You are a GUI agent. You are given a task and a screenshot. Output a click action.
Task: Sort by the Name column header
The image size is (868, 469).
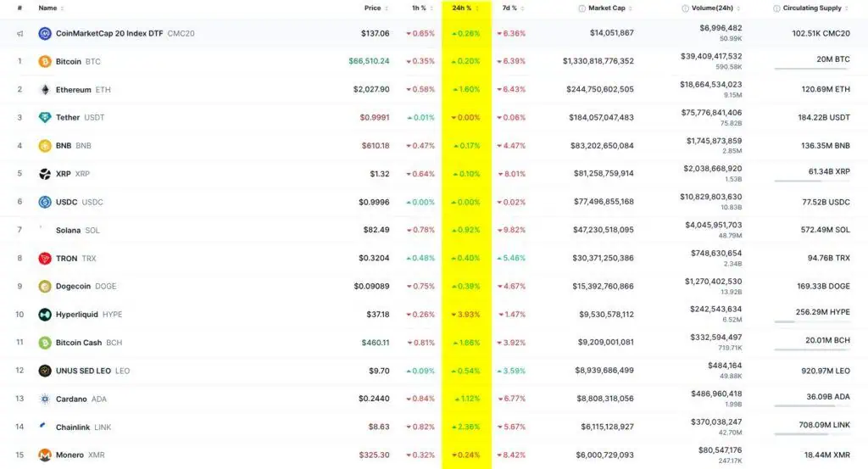(47, 8)
